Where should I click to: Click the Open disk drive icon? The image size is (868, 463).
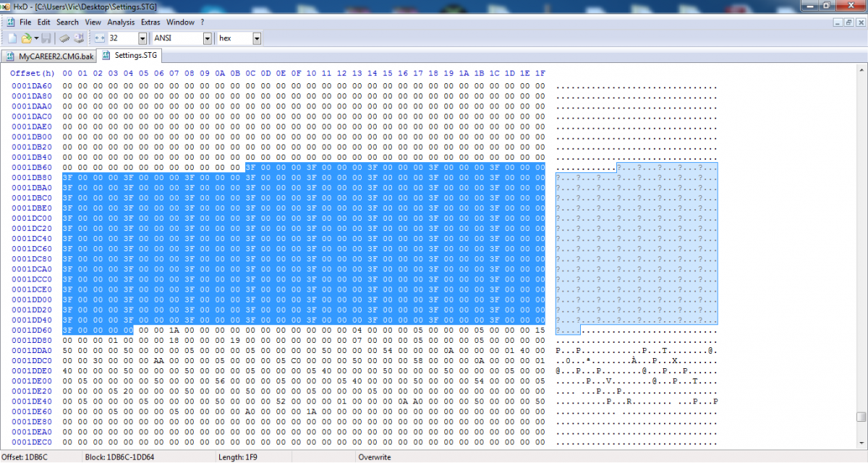coord(78,38)
